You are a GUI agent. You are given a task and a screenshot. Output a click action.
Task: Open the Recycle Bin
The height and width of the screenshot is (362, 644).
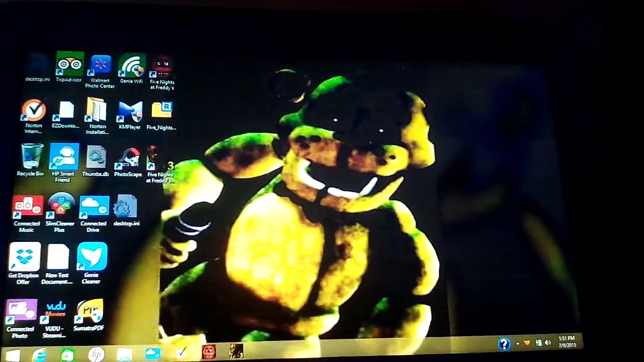(x=31, y=159)
